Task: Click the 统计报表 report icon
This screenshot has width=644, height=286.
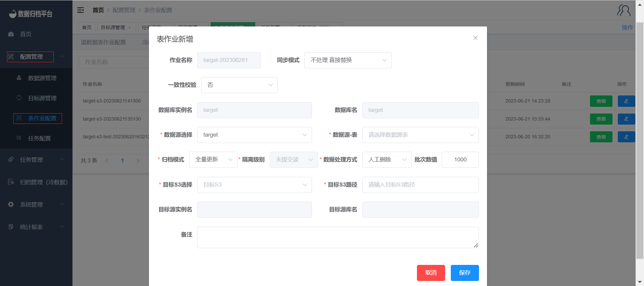Action: tap(11, 227)
